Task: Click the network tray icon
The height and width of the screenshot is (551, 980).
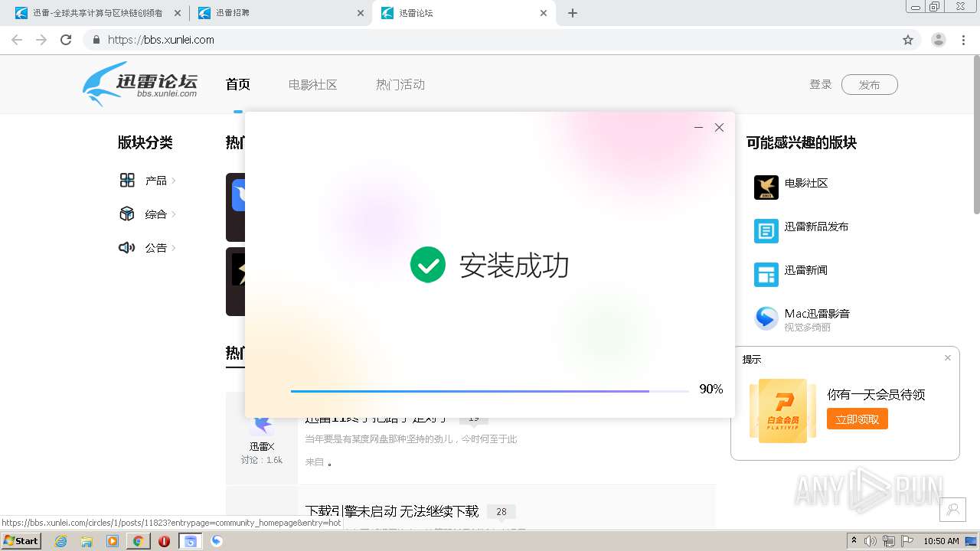Action: (889, 541)
